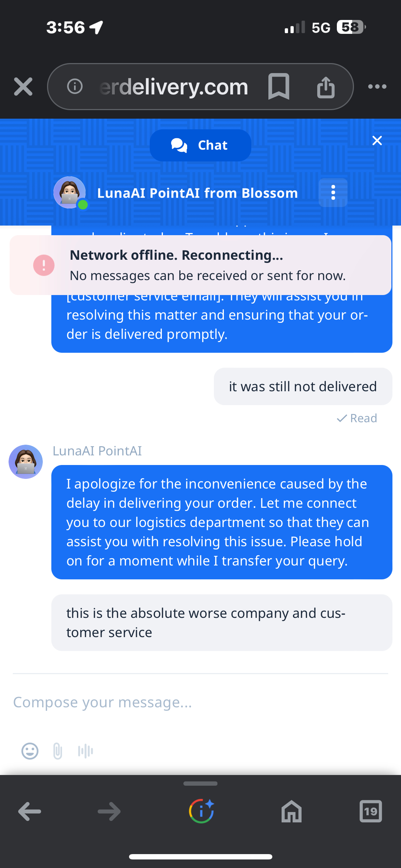401x868 pixels.
Task: Share the page using the share icon
Action: click(x=326, y=87)
